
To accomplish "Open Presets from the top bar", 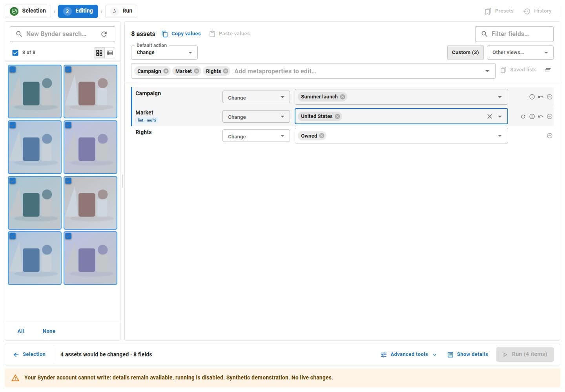I will click(x=499, y=11).
